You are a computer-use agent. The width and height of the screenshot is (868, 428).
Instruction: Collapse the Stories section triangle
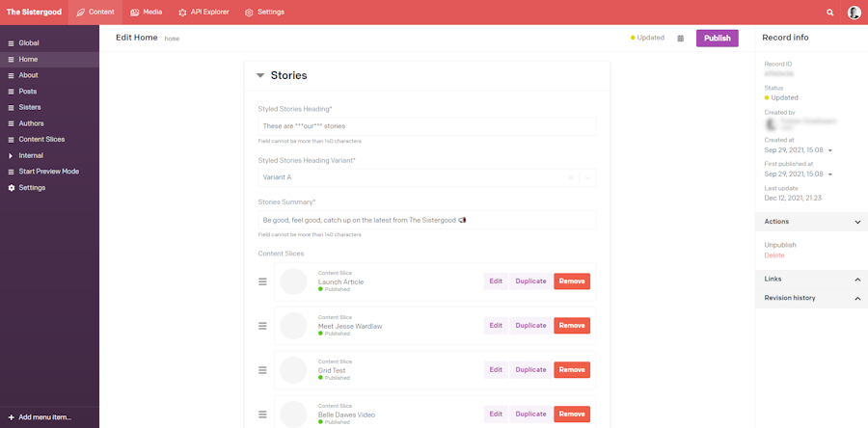click(x=260, y=76)
